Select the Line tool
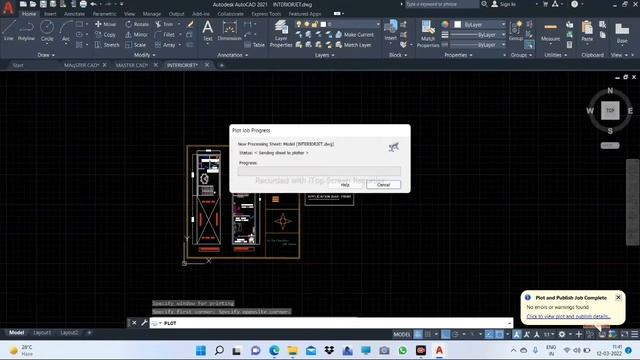 point(9,30)
